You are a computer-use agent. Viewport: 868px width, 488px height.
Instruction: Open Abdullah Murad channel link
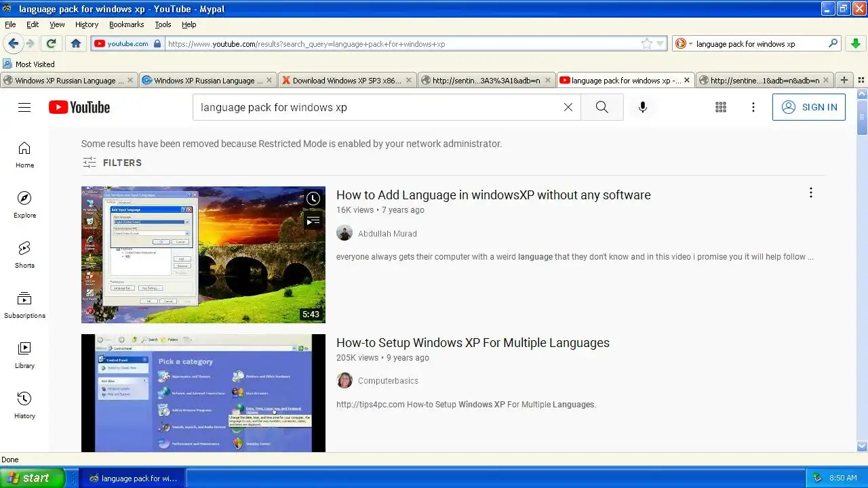[x=387, y=234]
